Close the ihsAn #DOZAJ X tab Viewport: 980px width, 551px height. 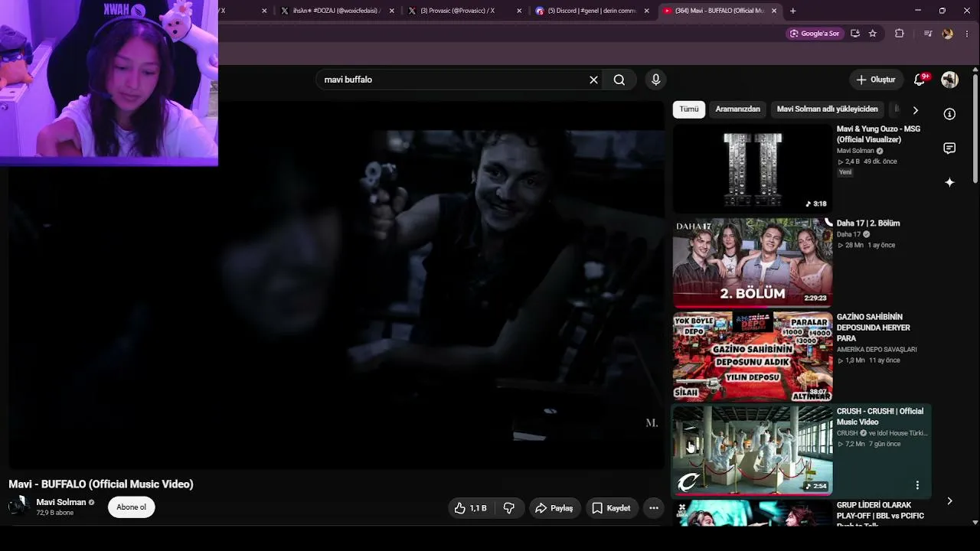(x=392, y=11)
